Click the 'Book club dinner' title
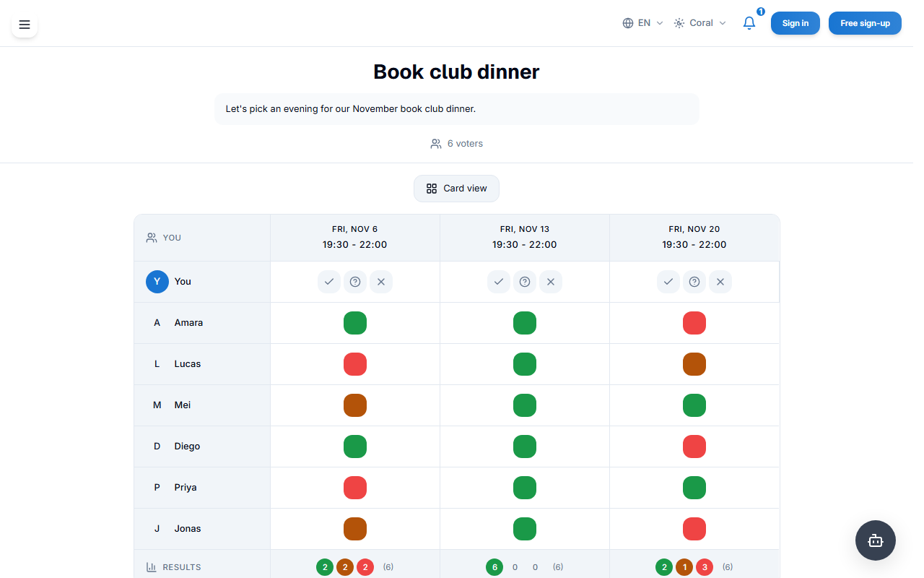 point(456,72)
